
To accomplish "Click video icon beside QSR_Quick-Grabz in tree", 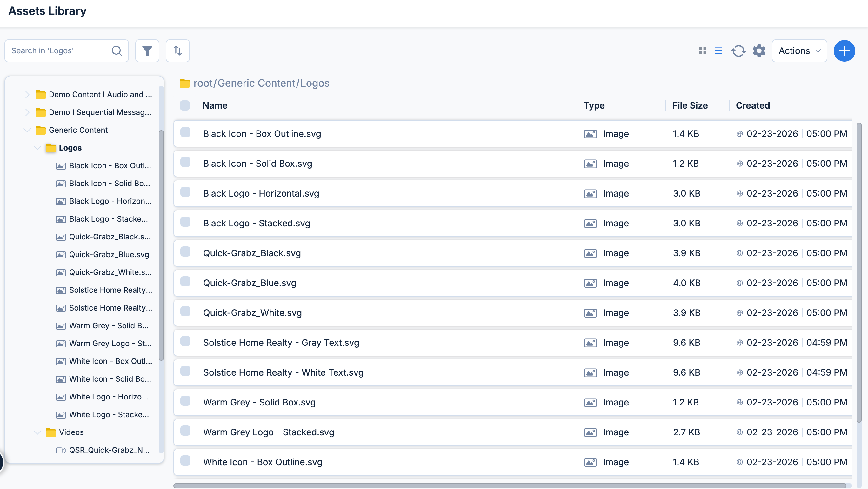I will pos(61,451).
